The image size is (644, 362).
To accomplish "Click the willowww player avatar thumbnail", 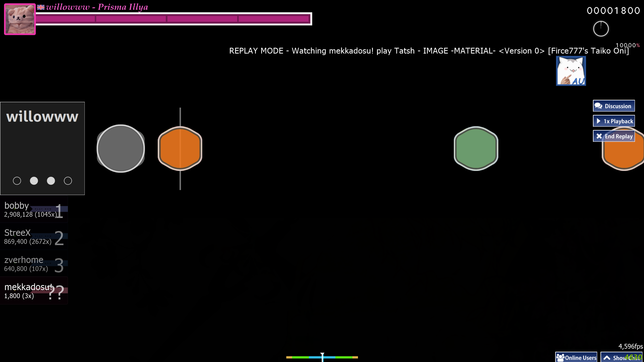I will pos(20,19).
